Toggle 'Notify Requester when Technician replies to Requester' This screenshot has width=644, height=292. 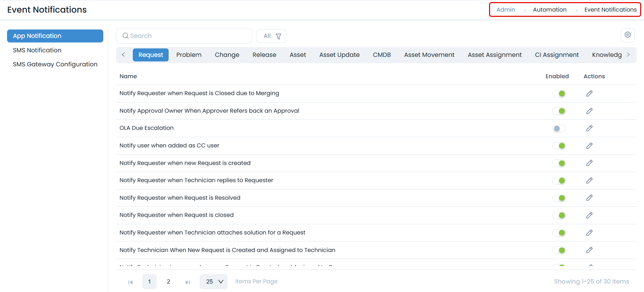point(559,180)
